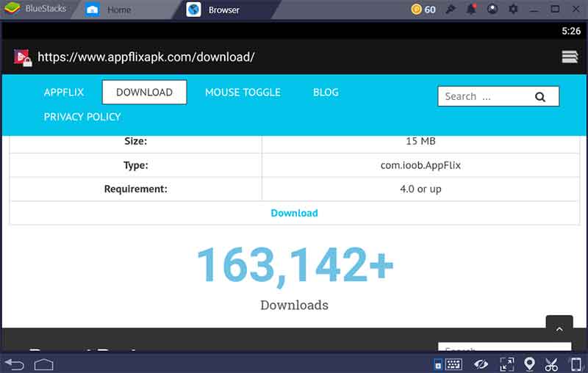Click the 'Downloads' caption text
Image resolution: width=588 pixels, height=373 pixels.
tap(295, 305)
